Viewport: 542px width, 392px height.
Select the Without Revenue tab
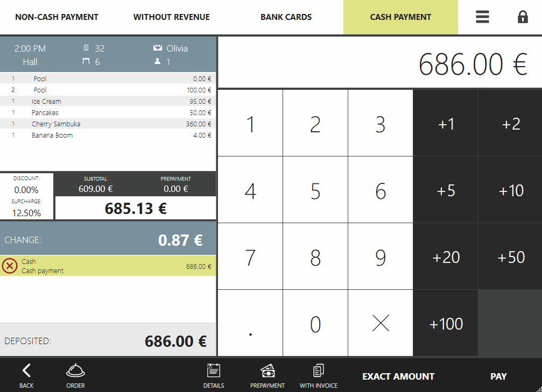[x=171, y=17]
